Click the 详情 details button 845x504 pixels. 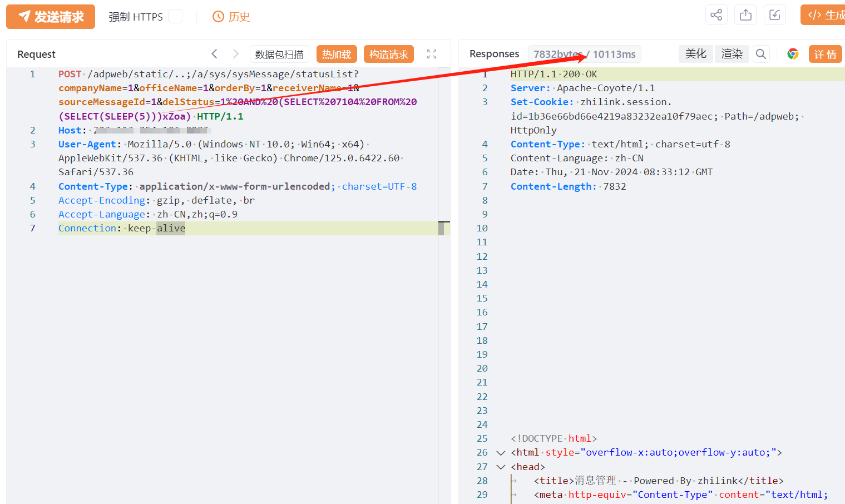(x=826, y=54)
